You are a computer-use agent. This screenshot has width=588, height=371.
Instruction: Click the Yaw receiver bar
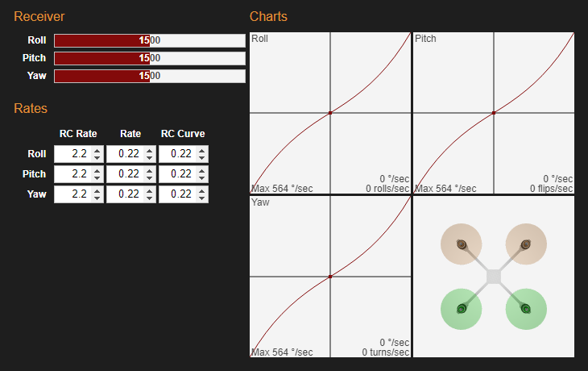point(149,76)
